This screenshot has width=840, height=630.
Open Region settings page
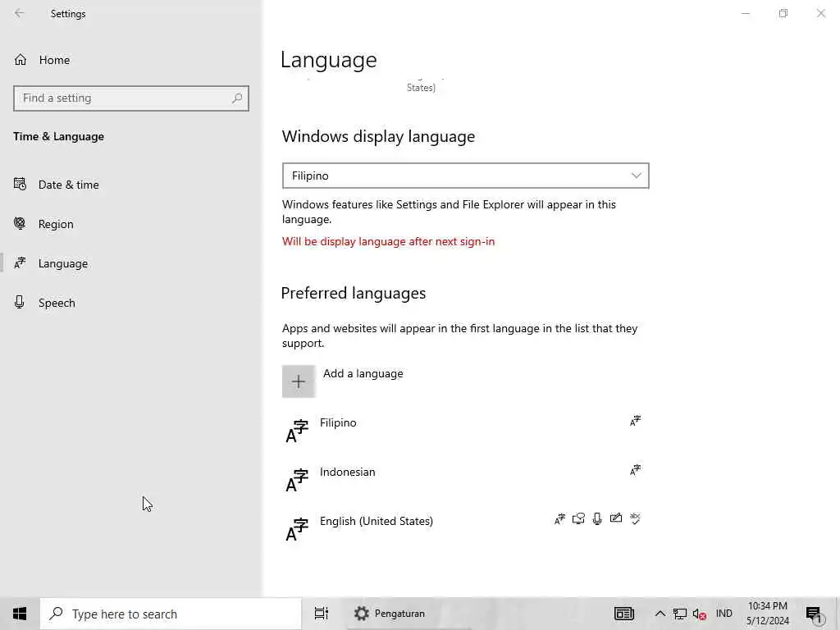pyautogui.click(x=56, y=225)
